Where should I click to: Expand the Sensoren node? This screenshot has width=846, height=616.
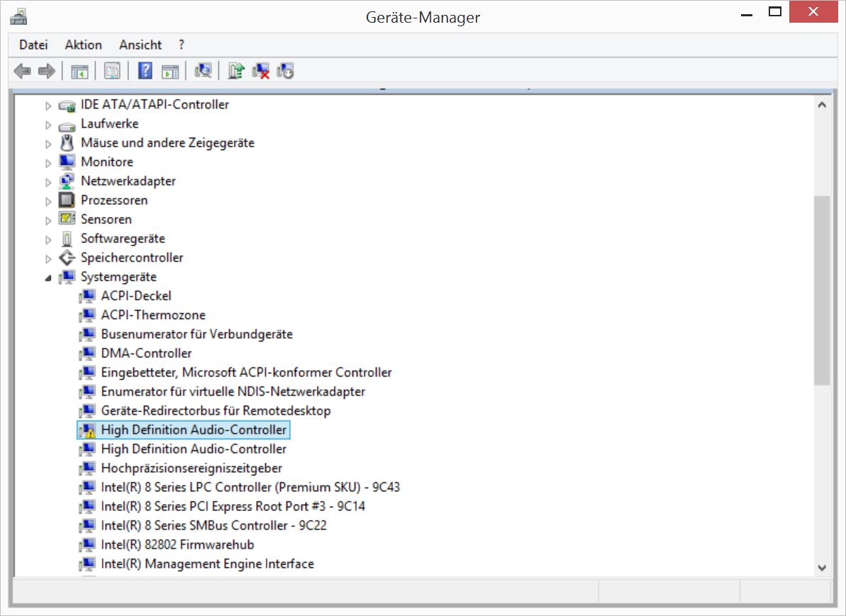(x=48, y=220)
